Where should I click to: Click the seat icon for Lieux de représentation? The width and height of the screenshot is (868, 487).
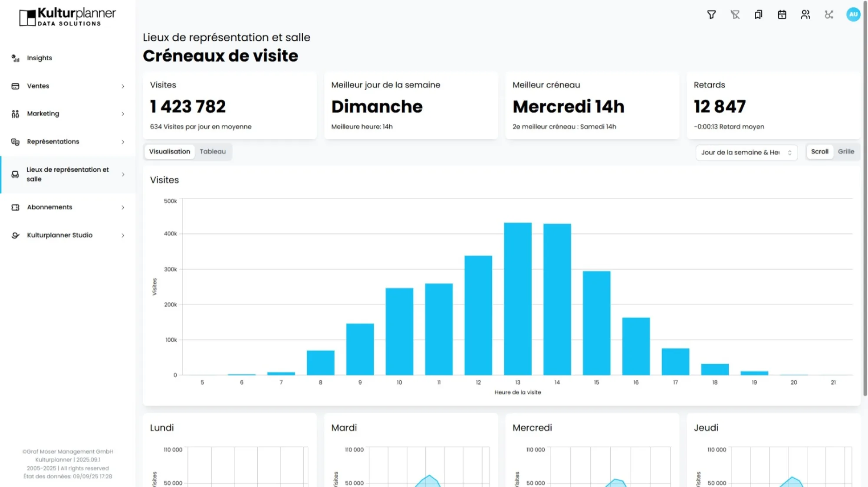[x=15, y=174]
